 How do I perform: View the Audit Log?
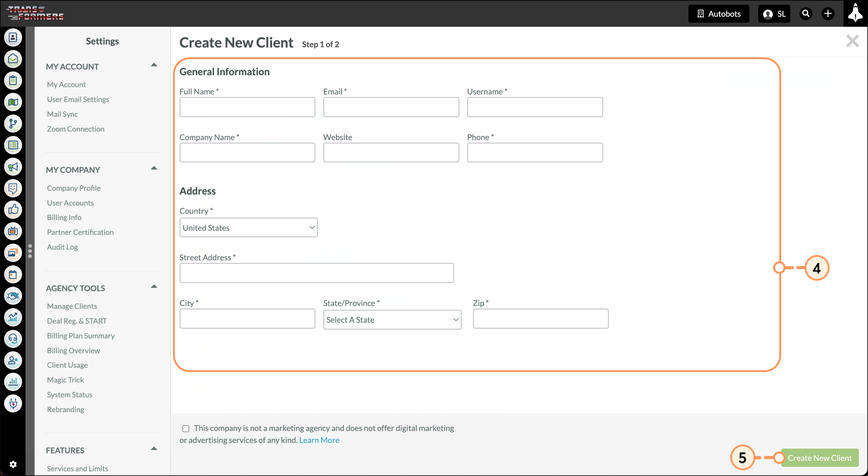coord(62,247)
